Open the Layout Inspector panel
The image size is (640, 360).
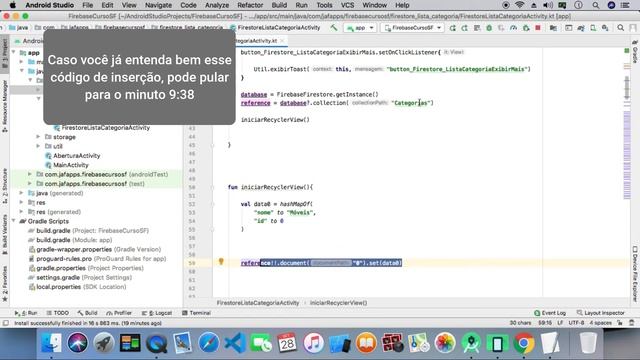pos(600,313)
